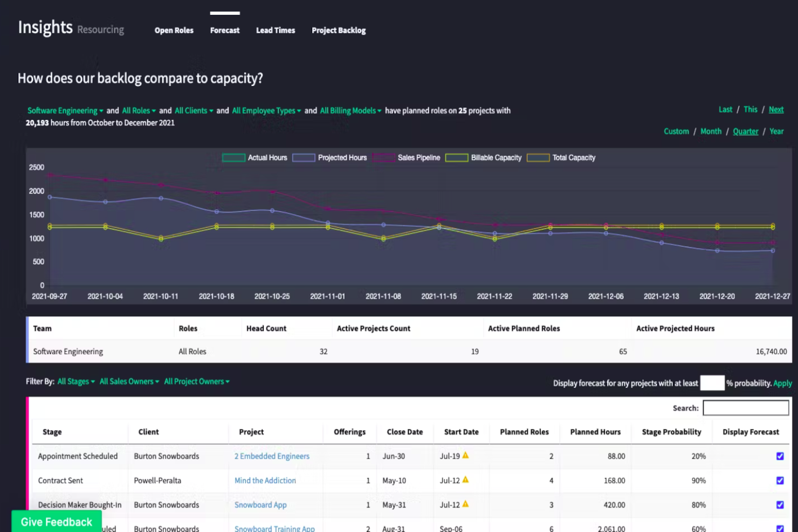This screenshot has width=798, height=532.
Task: Open Snowboard Training App project link
Action: (274, 528)
